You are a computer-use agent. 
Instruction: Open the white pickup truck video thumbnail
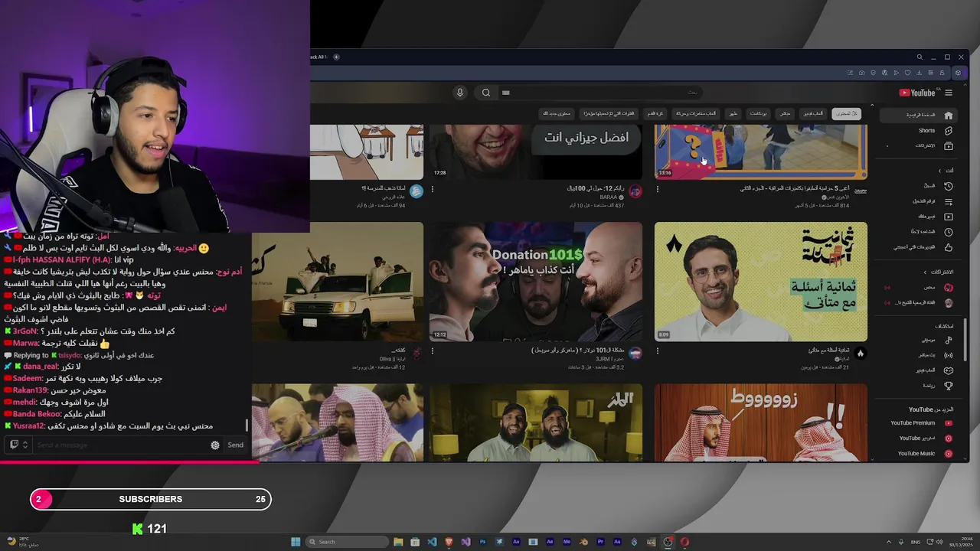point(338,282)
